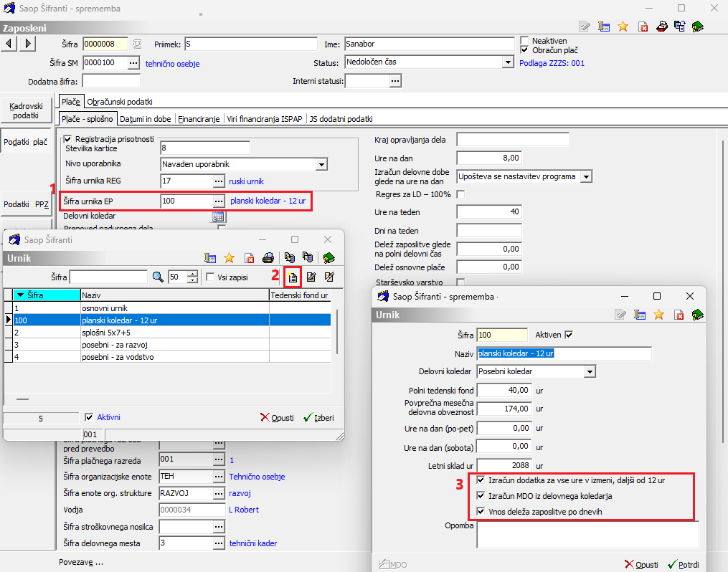The height and width of the screenshot is (572, 728).
Task: Click star icon in Urnik list toolbar
Action: 230,258
